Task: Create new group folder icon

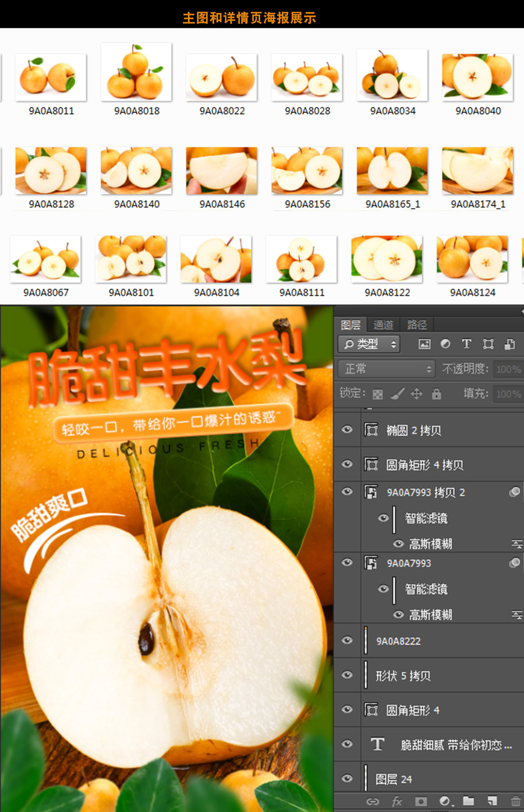Action: 469,802
